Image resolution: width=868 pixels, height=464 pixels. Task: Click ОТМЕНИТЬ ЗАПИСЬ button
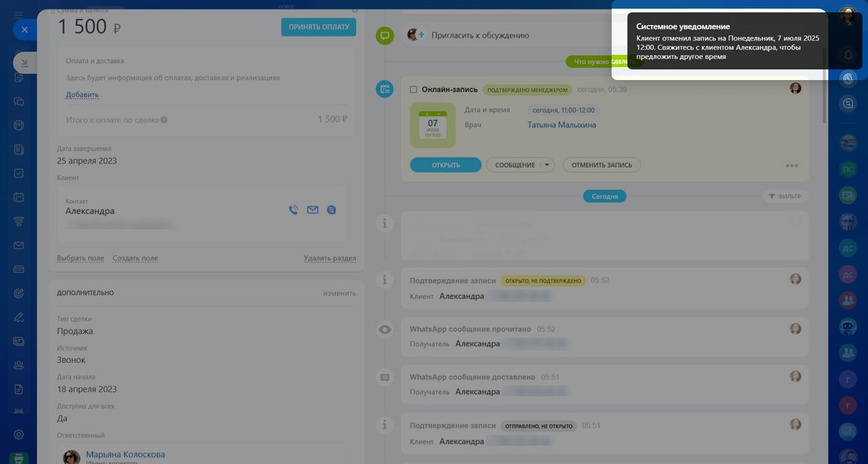pos(601,165)
